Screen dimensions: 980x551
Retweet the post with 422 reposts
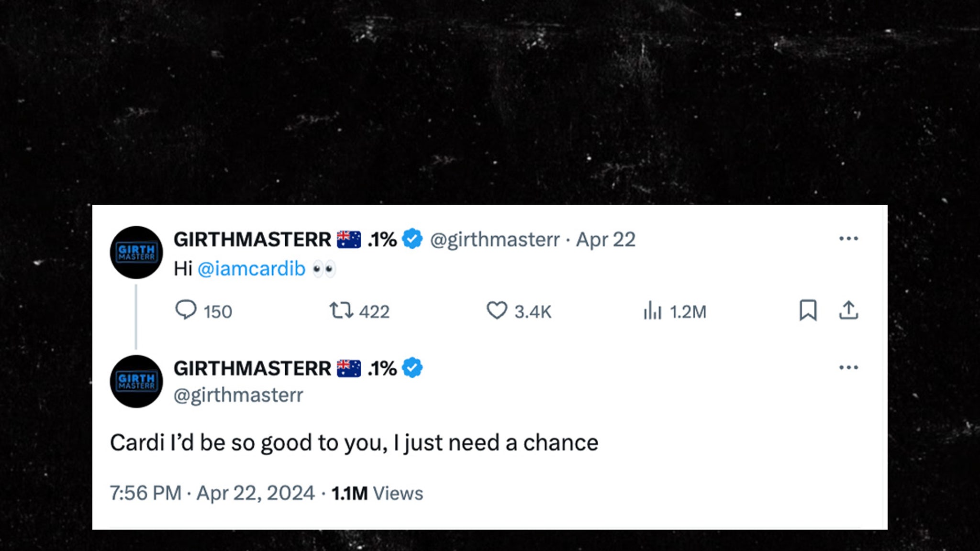point(341,311)
